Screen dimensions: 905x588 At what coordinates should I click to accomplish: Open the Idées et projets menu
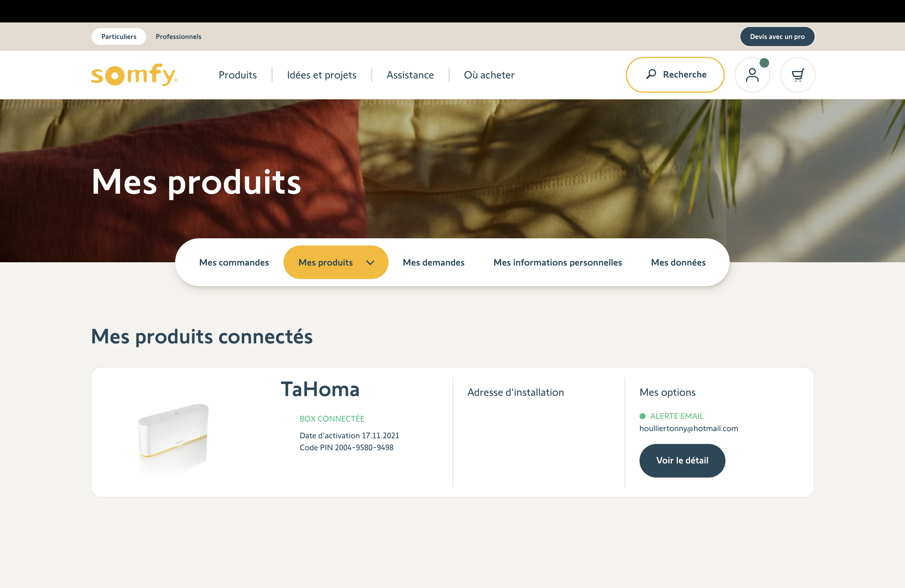pyautogui.click(x=322, y=75)
